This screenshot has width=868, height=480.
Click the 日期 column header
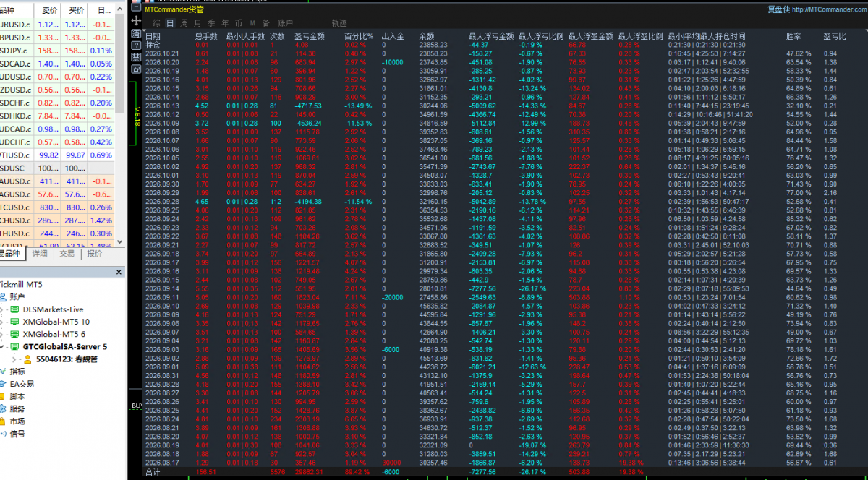pyautogui.click(x=153, y=35)
